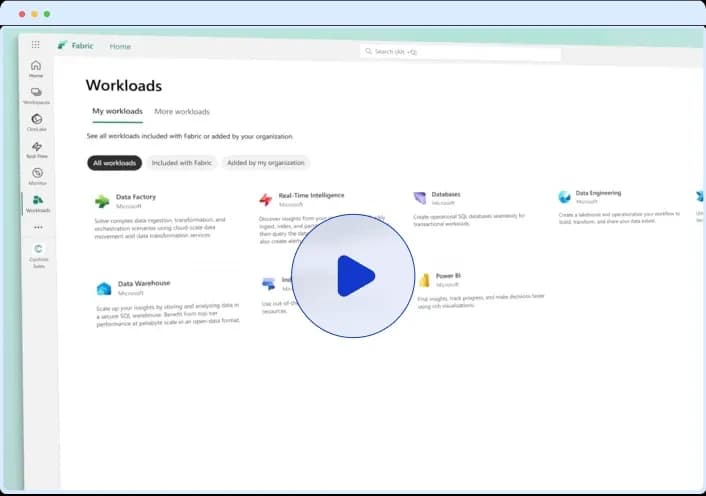The image size is (706, 496).
Task: Select the All workloads filter
Action: (x=114, y=163)
